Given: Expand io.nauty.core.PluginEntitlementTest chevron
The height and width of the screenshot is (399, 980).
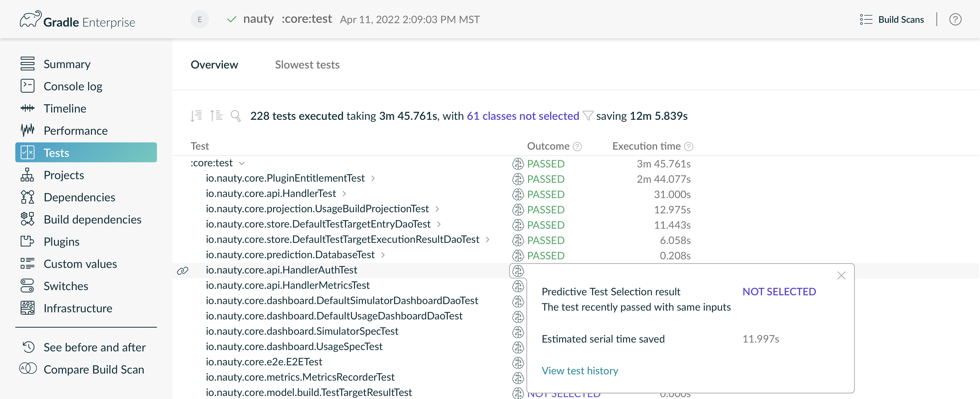Looking at the screenshot, I should click(373, 178).
